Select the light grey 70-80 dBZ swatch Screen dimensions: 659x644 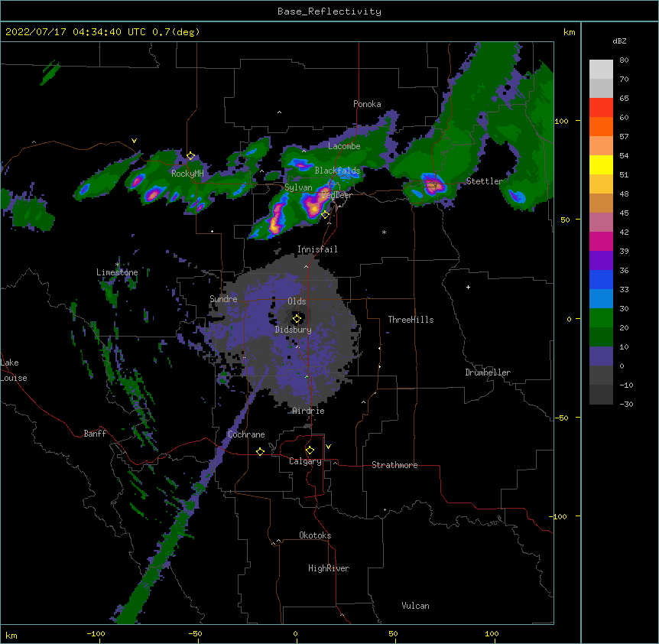pyautogui.click(x=601, y=70)
